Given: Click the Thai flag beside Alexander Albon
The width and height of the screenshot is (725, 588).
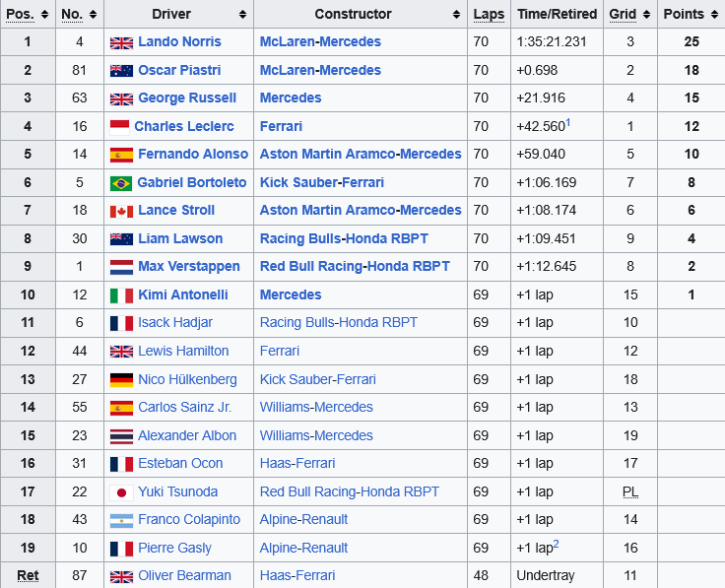Looking at the screenshot, I should [x=121, y=436].
